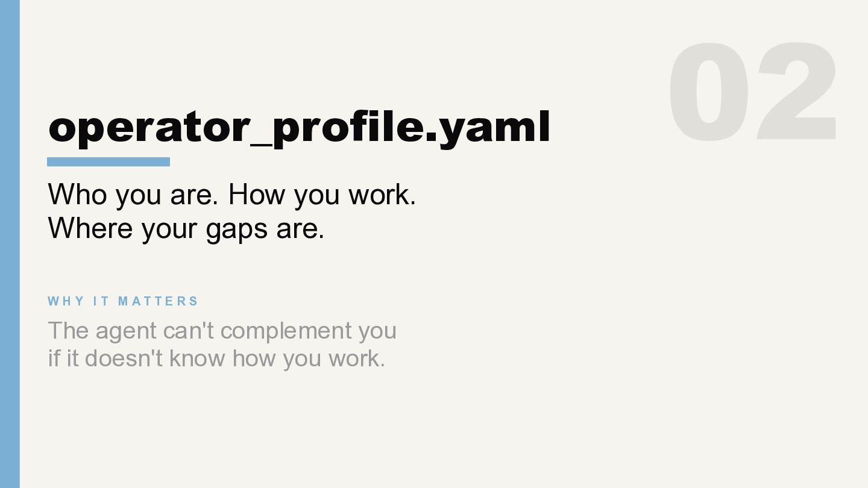
Task: Click the blue accent bar under title
Action: (x=108, y=161)
